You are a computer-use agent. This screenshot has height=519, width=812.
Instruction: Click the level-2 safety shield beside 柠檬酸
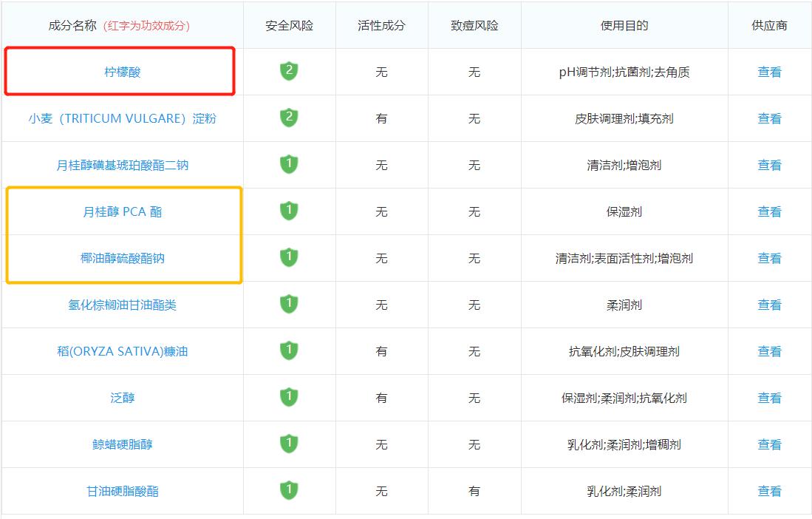(290, 72)
